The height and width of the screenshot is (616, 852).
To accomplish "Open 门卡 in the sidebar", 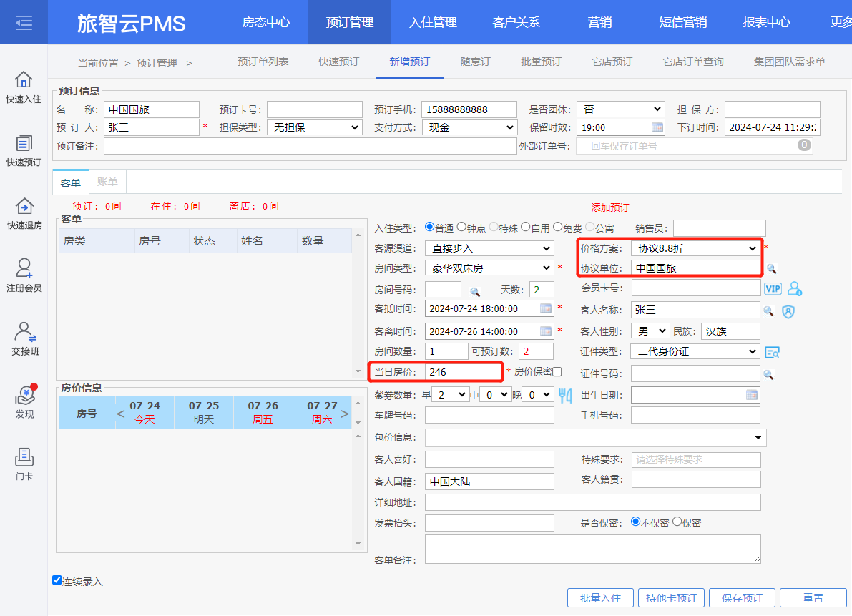I will 24,464.
